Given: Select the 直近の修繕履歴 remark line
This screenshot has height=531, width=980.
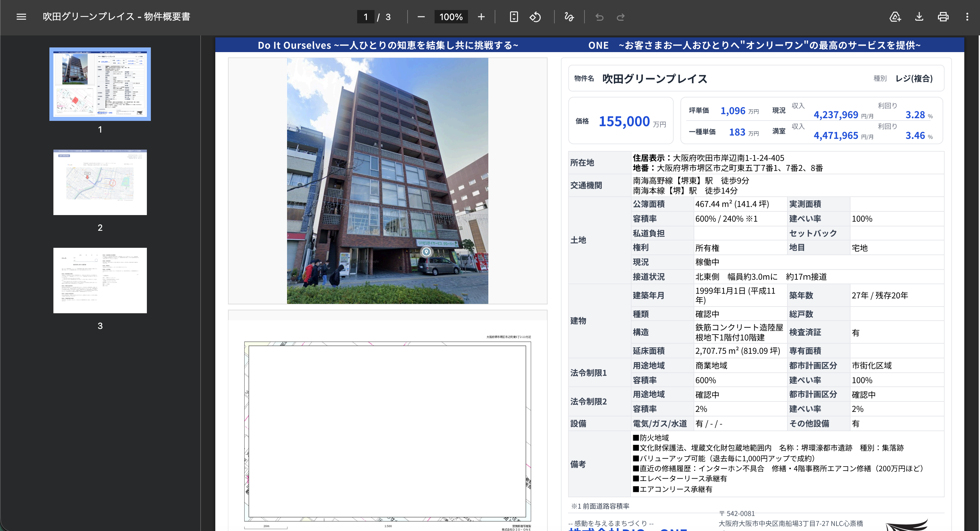Looking at the screenshot, I should [x=778, y=469].
